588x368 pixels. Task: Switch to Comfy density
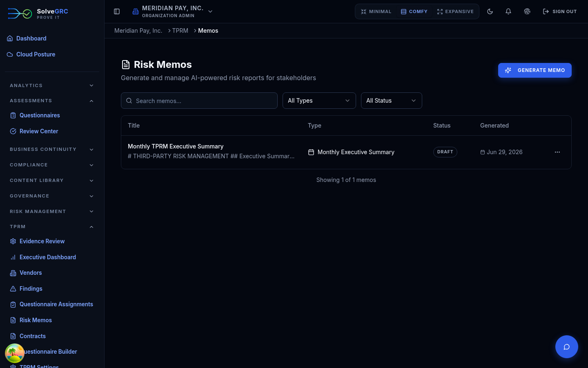pyautogui.click(x=414, y=11)
